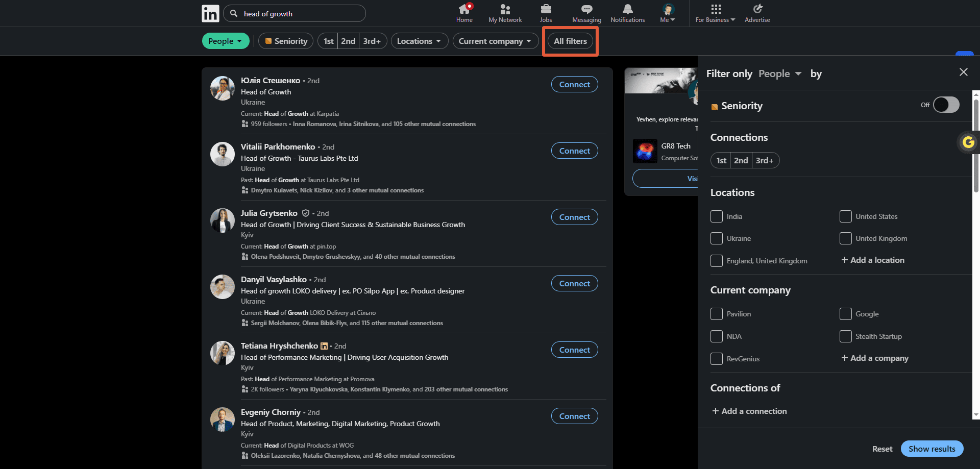Screen dimensions: 980x469
Task: Open the Home feed icon
Action: 464,9
